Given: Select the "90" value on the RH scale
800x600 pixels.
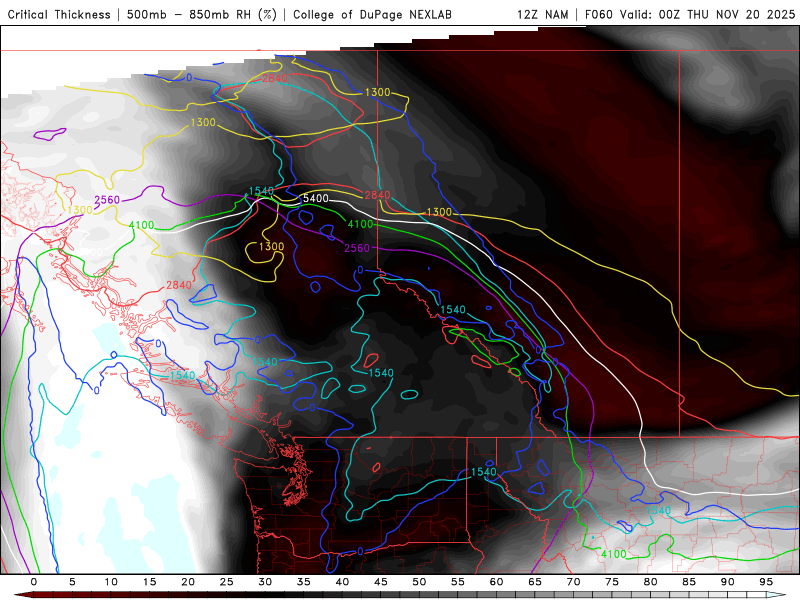Looking at the screenshot, I should coord(727,582).
